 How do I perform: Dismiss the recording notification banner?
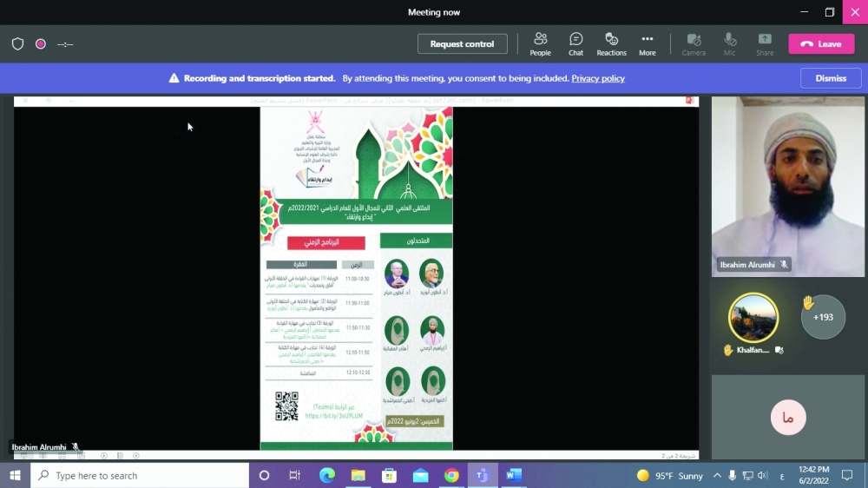830,78
